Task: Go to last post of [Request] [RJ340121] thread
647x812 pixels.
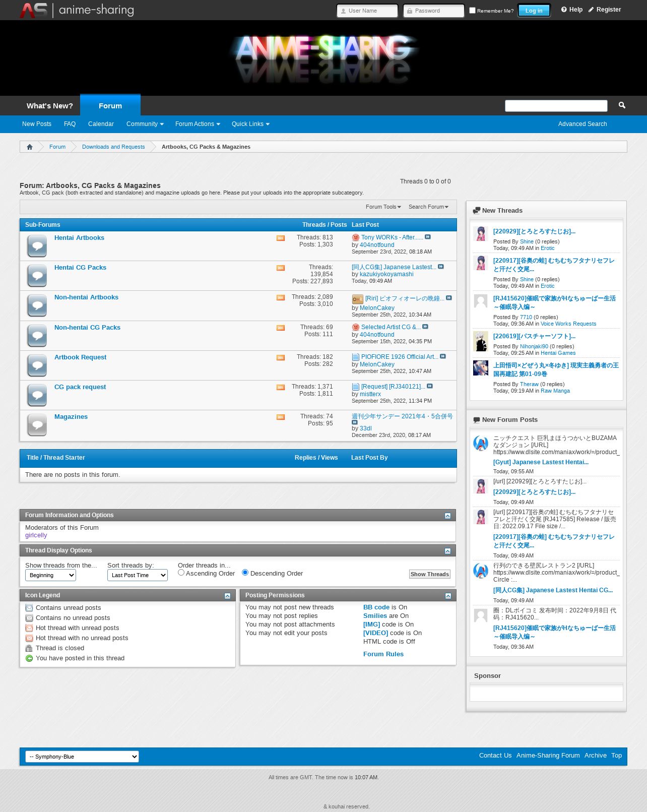Action: tap(430, 386)
